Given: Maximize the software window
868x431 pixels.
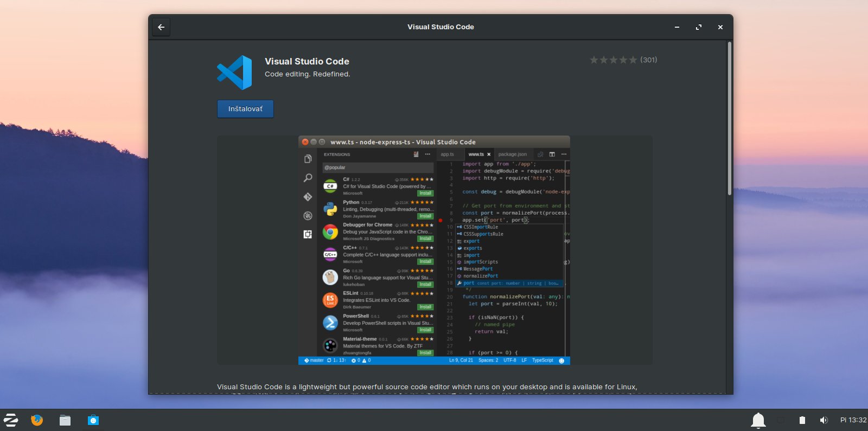Looking at the screenshot, I should click(699, 27).
